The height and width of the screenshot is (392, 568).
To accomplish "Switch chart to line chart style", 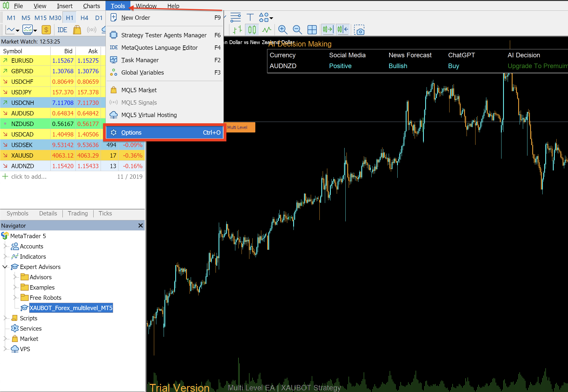I will (267, 29).
